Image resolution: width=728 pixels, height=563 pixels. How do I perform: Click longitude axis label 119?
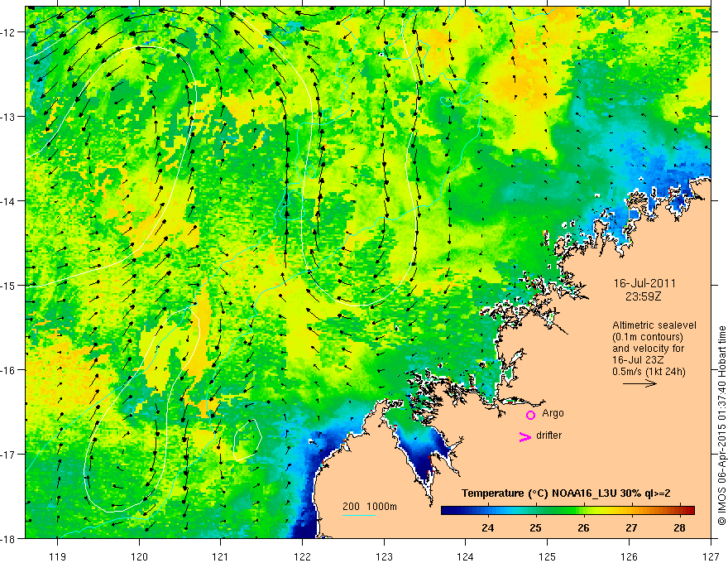57,556
